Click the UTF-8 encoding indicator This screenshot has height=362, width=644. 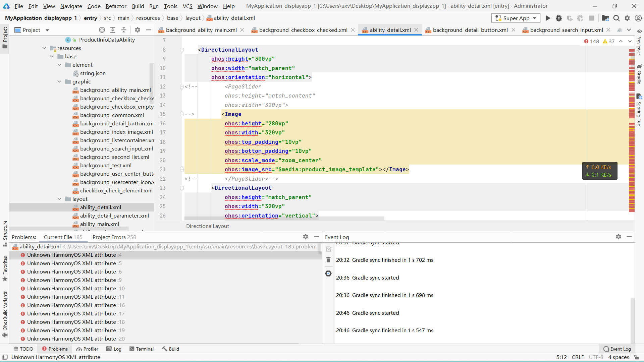596,357
